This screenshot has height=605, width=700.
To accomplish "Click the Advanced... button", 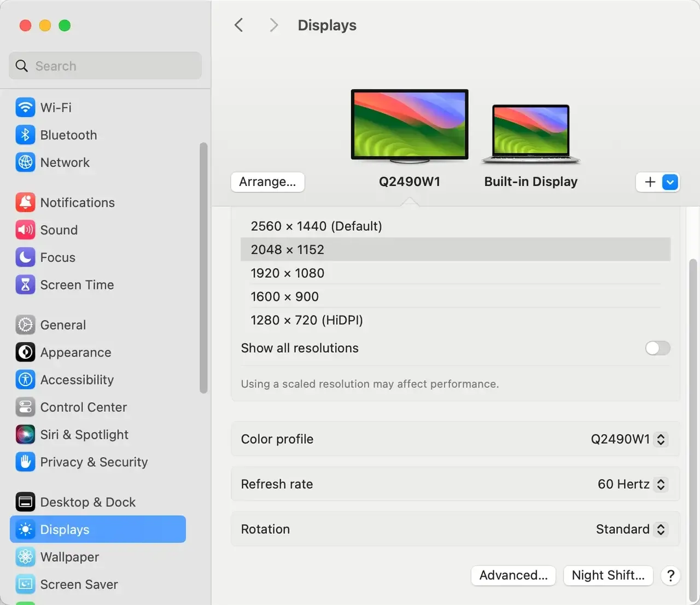I will (514, 575).
